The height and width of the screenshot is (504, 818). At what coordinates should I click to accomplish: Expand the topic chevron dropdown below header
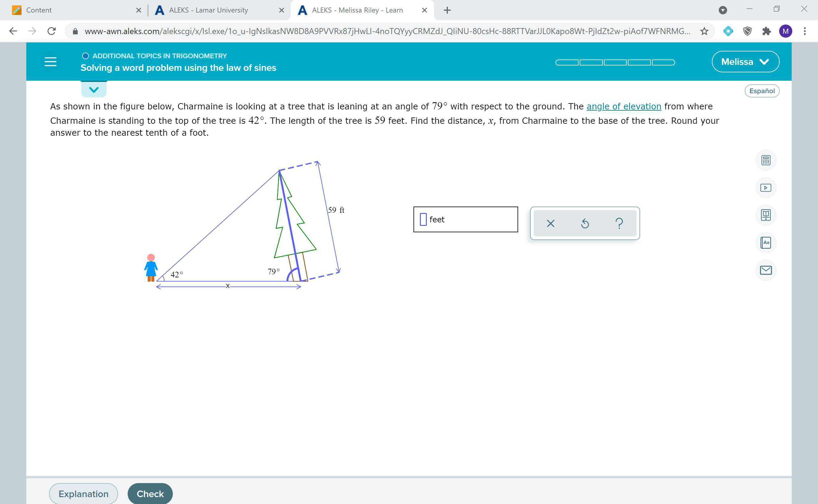click(x=94, y=89)
